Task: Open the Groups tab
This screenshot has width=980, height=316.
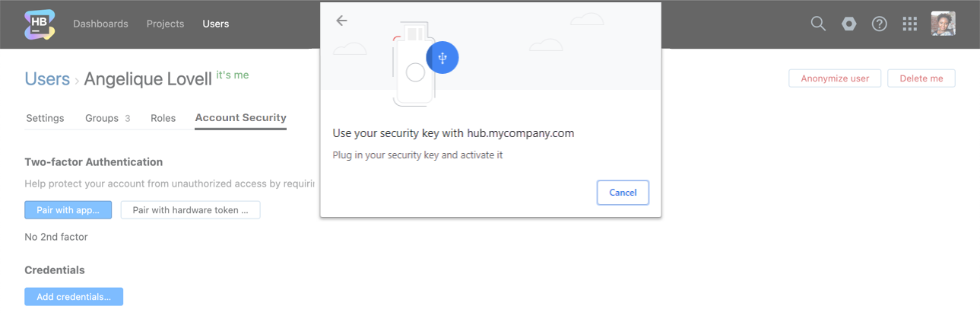Action: pyautogui.click(x=107, y=118)
